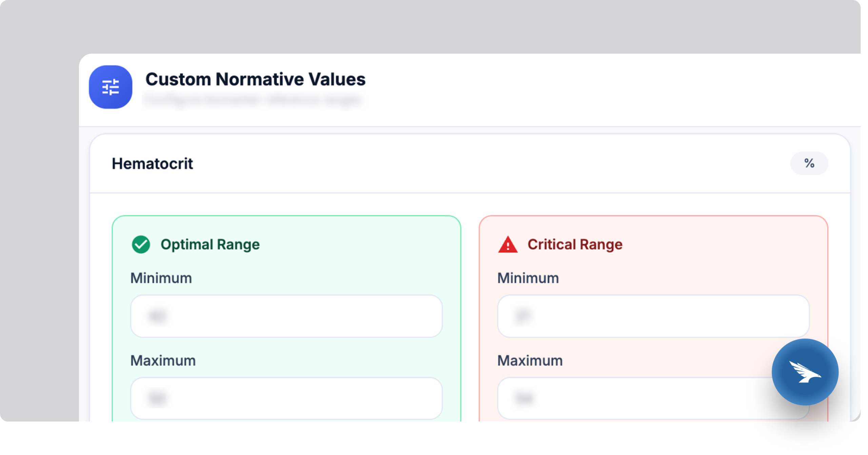Screen dimensions: 868x455
Task: Select the Critical Range alert icon
Action: coord(508,244)
